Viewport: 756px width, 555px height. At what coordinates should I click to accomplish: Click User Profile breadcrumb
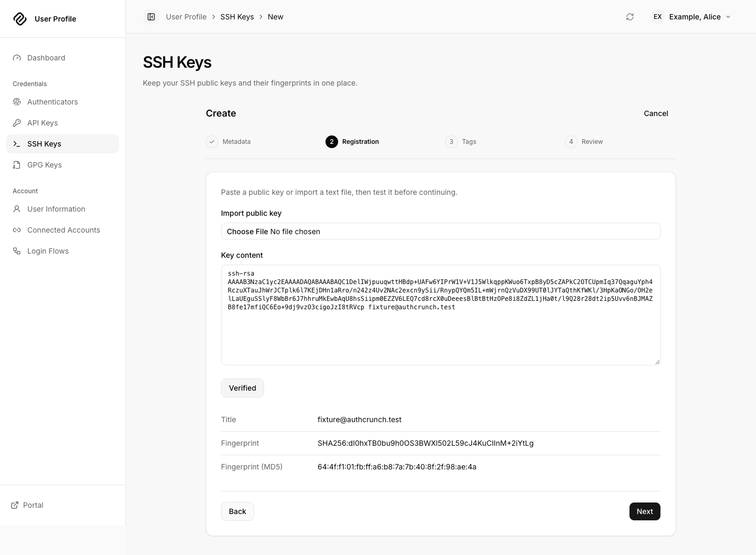[x=186, y=17]
